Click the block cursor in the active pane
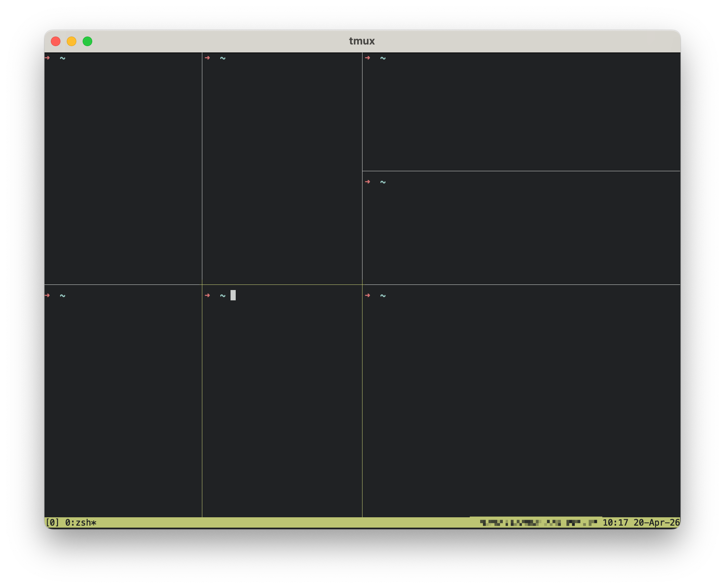 click(x=233, y=295)
